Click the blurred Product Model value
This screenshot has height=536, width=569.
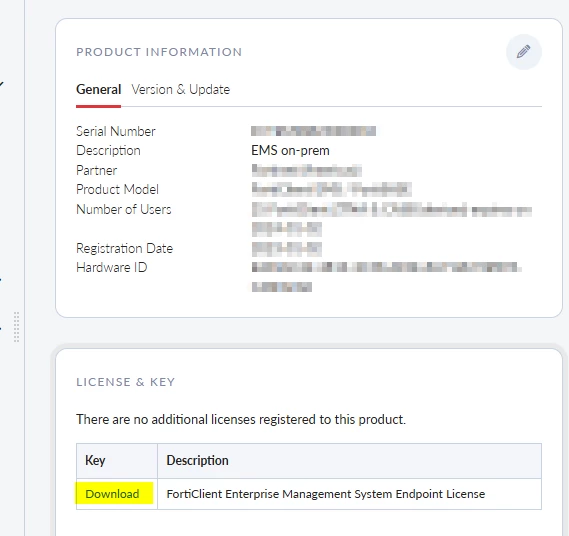pyautogui.click(x=331, y=189)
